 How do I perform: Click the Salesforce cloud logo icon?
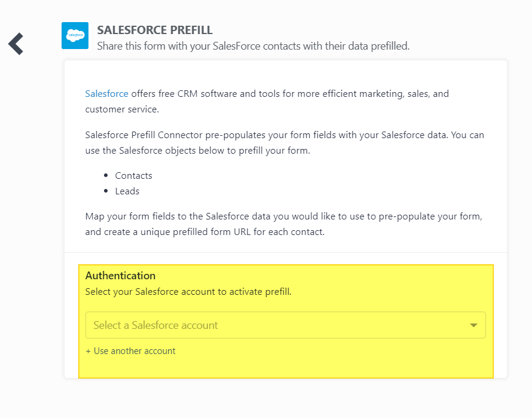click(75, 36)
